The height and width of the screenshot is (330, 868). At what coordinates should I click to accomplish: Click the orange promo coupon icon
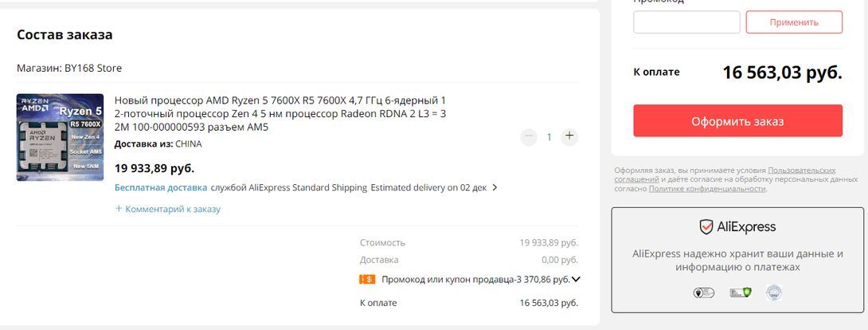[x=367, y=280]
